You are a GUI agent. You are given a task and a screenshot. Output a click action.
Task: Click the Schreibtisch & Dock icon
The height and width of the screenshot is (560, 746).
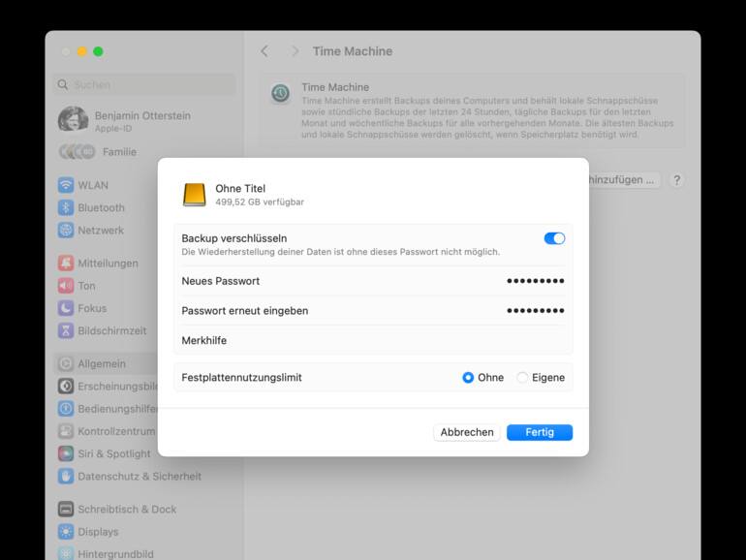(x=66, y=509)
